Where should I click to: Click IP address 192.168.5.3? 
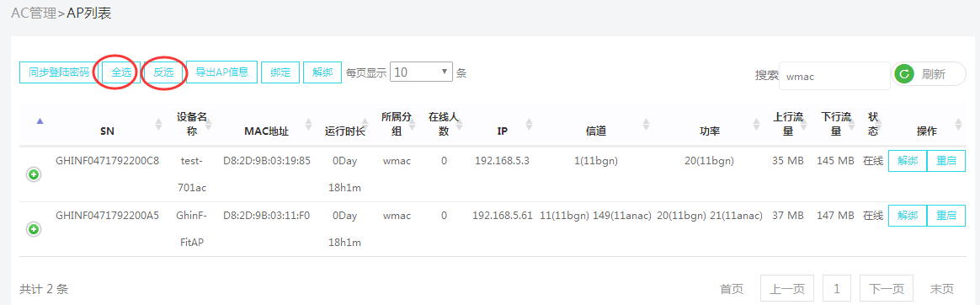(502, 161)
